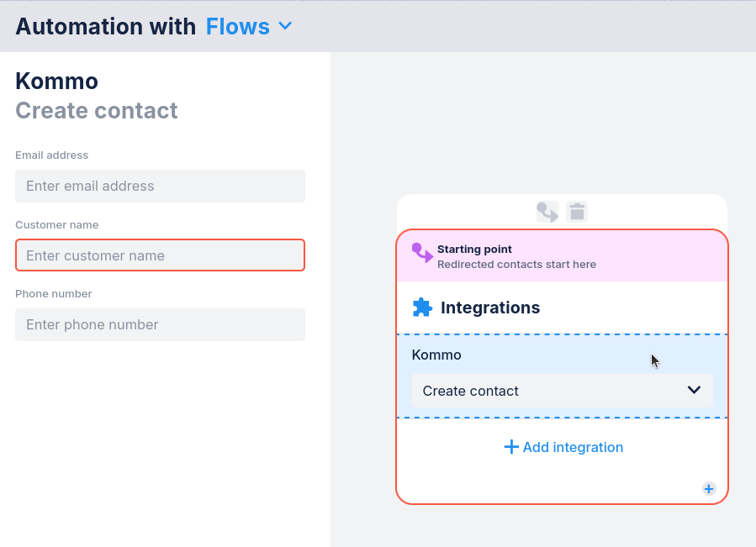Click the Enter phone number field
The width and height of the screenshot is (756, 547).
(x=160, y=324)
